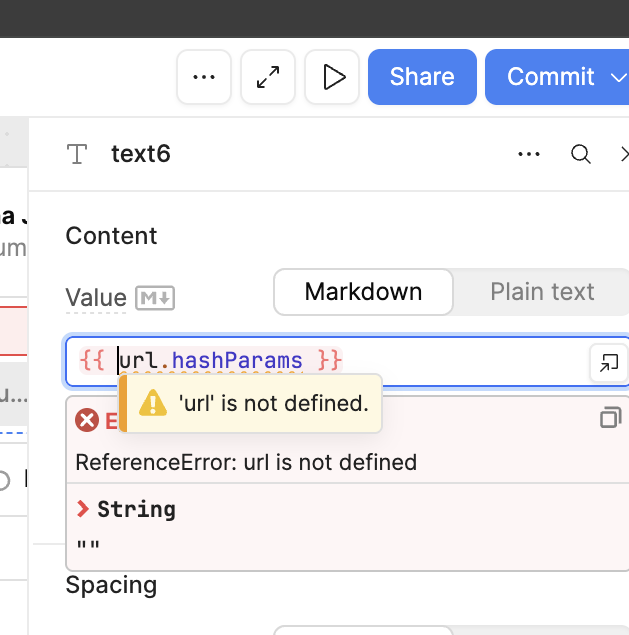Image resolution: width=629 pixels, height=635 pixels.
Task: Click the Commit button
Action: pyautogui.click(x=550, y=77)
